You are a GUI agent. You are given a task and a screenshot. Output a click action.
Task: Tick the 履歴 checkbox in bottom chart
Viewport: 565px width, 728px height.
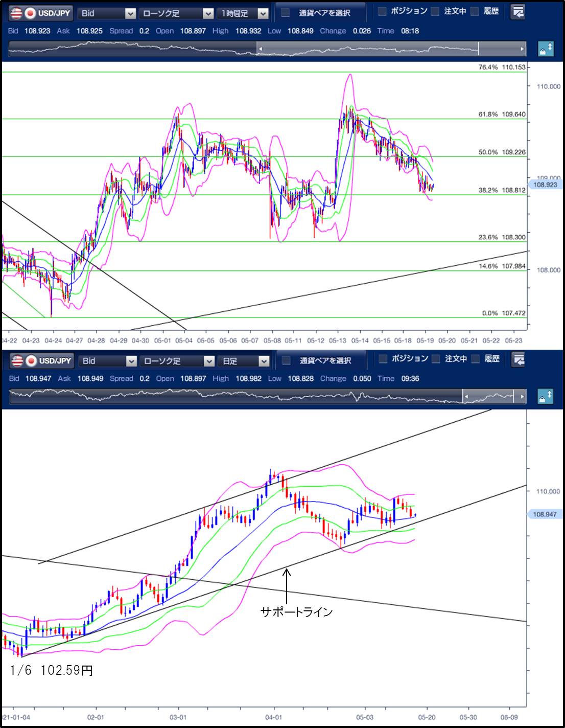475,359
